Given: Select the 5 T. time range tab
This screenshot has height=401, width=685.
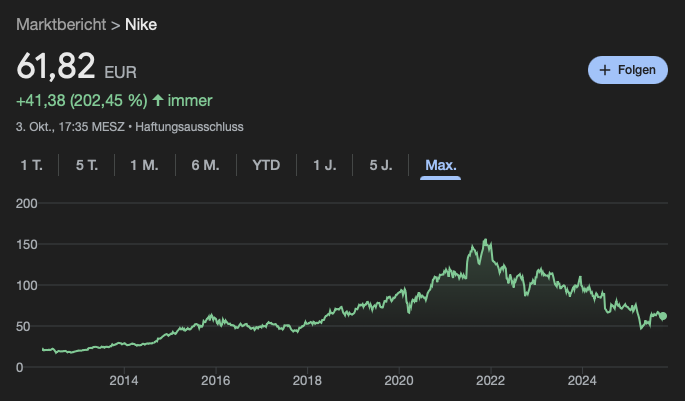Looking at the screenshot, I should pyautogui.click(x=87, y=165).
